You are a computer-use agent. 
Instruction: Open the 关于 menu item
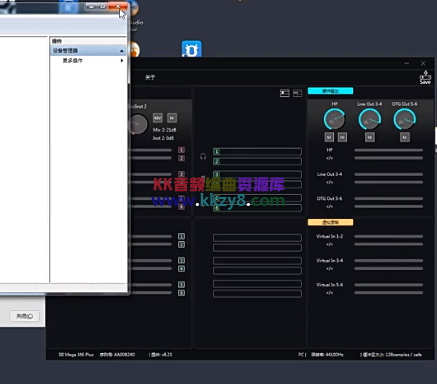point(150,78)
